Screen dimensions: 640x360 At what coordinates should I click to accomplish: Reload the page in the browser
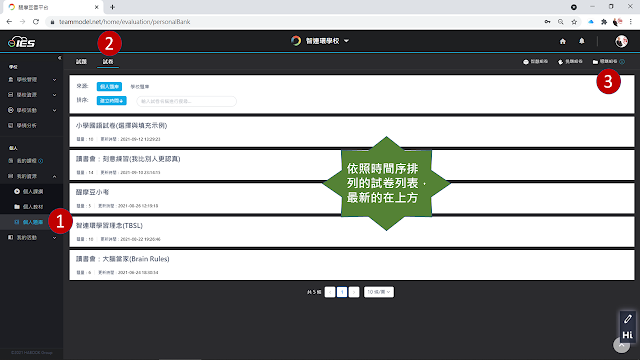(36, 22)
